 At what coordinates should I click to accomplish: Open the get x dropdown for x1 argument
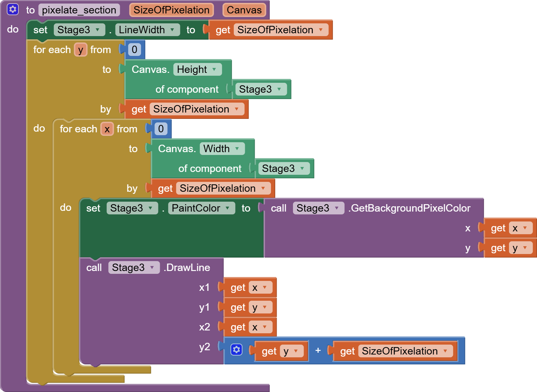point(265,287)
